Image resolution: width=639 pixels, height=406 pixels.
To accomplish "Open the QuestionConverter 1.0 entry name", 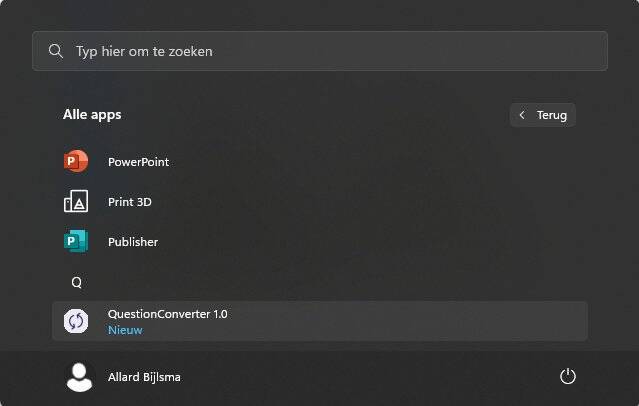I will [x=167, y=314].
